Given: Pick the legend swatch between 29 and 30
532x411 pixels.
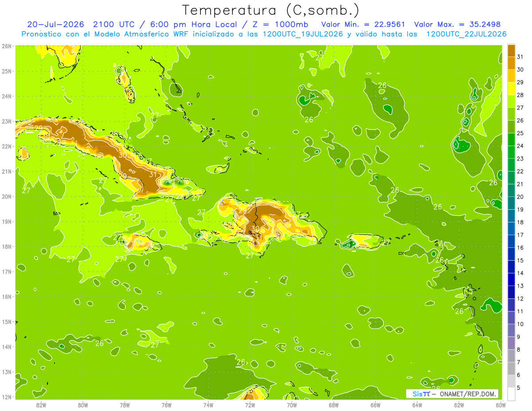Looking at the screenshot, I should tap(511, 76).
